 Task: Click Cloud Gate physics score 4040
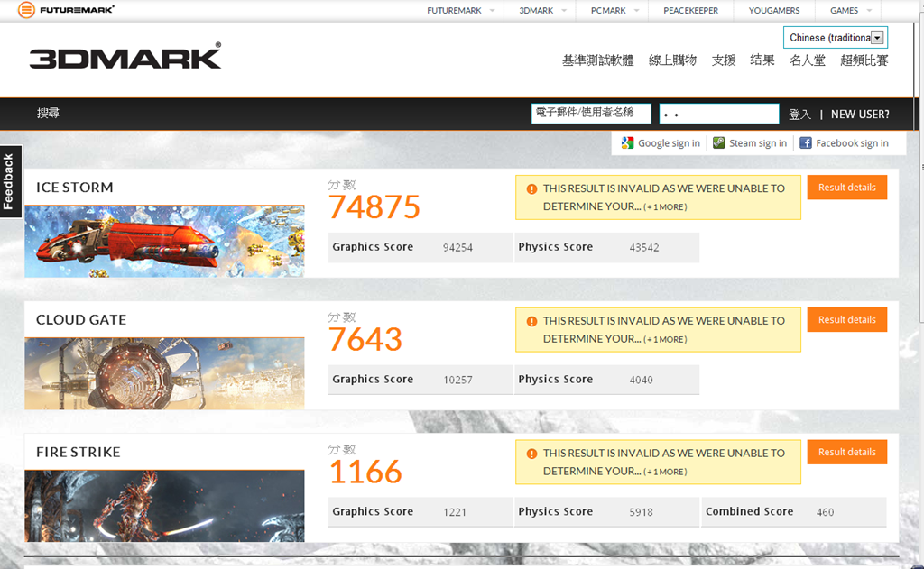click(x=642, y=381)
